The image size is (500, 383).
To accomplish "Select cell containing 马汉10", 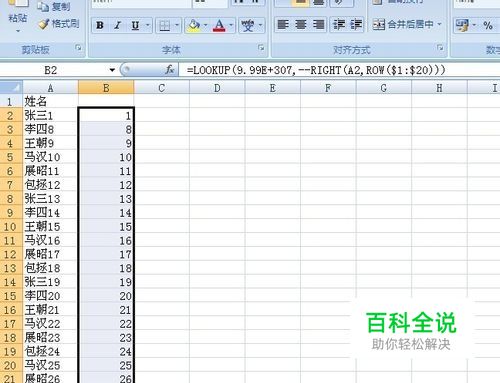I will point(50,157).
